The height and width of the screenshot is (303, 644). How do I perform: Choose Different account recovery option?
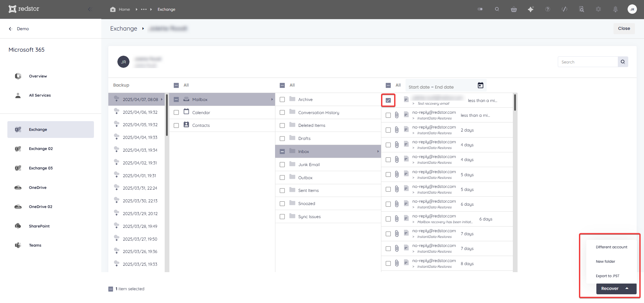(611, 247)
